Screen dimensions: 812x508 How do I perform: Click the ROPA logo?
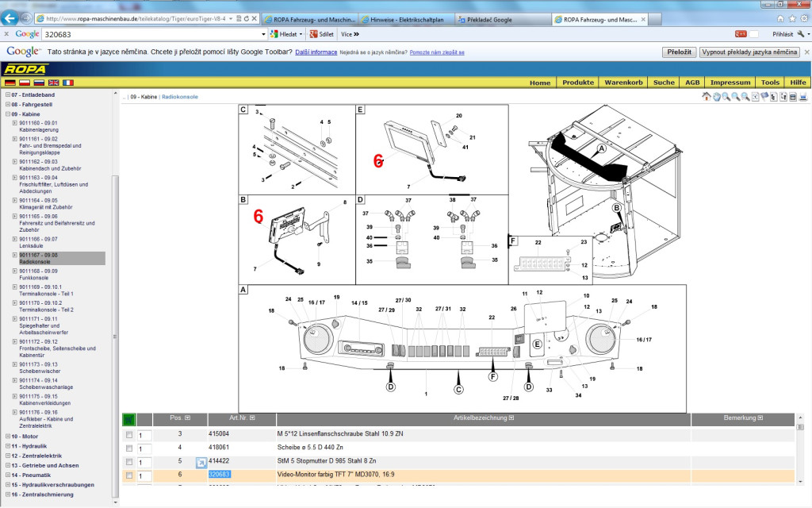(26, 70)
